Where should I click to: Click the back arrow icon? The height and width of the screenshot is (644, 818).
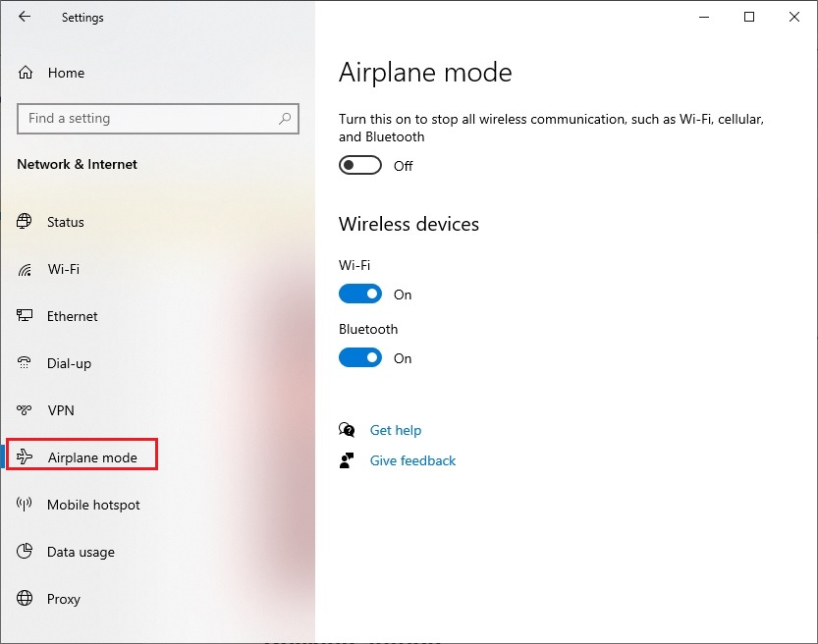tap(25, 17)
